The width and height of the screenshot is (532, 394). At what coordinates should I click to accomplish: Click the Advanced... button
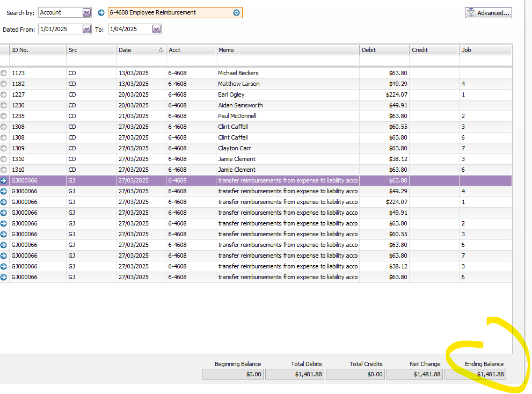pos(488,13)
